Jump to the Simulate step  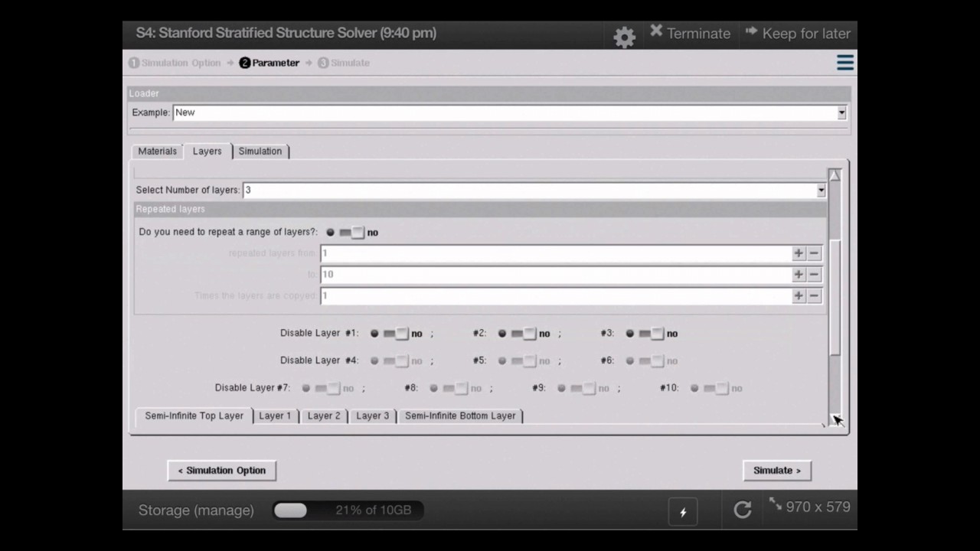click(344, 63)
